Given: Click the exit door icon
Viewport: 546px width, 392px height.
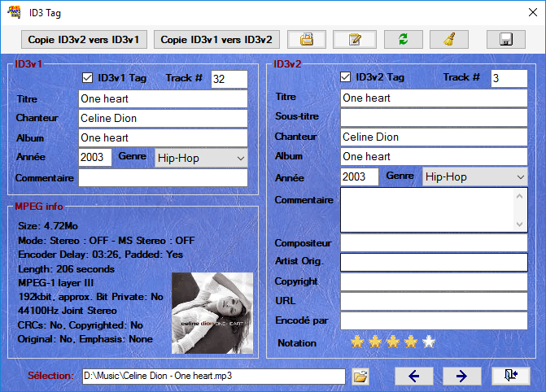Looking at the screenshot, I should tap(511, 376).
